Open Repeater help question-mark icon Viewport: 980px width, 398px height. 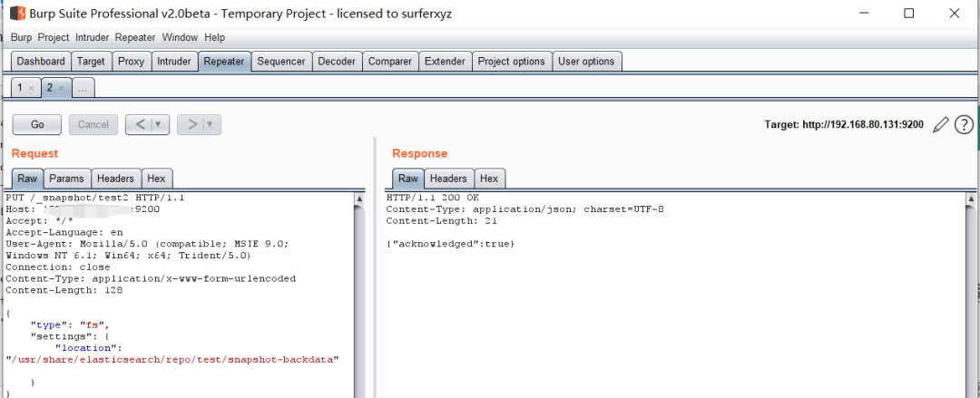coord(964,125)
